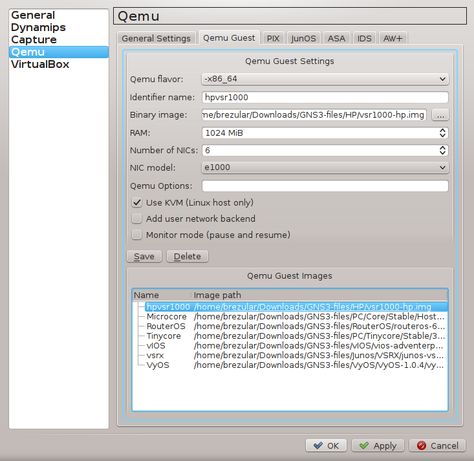Switch to the JunOS tab

coord(303,38)
